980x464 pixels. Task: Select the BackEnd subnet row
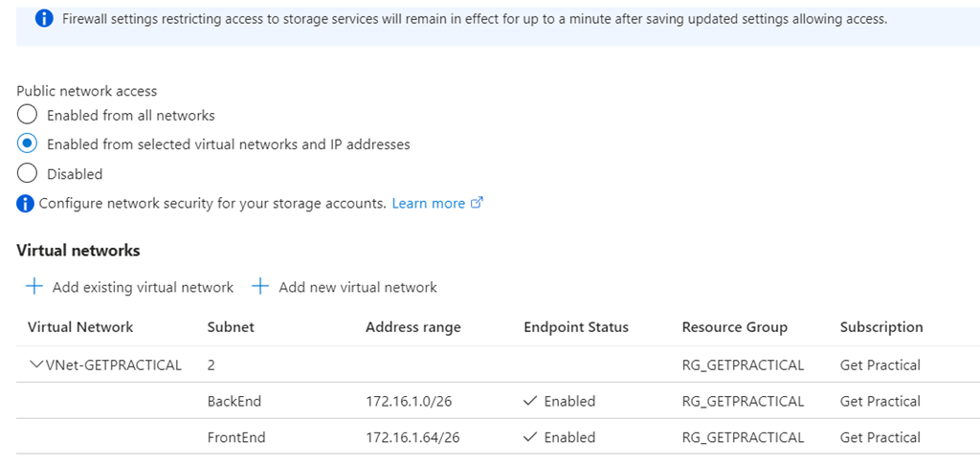point(234,402)
